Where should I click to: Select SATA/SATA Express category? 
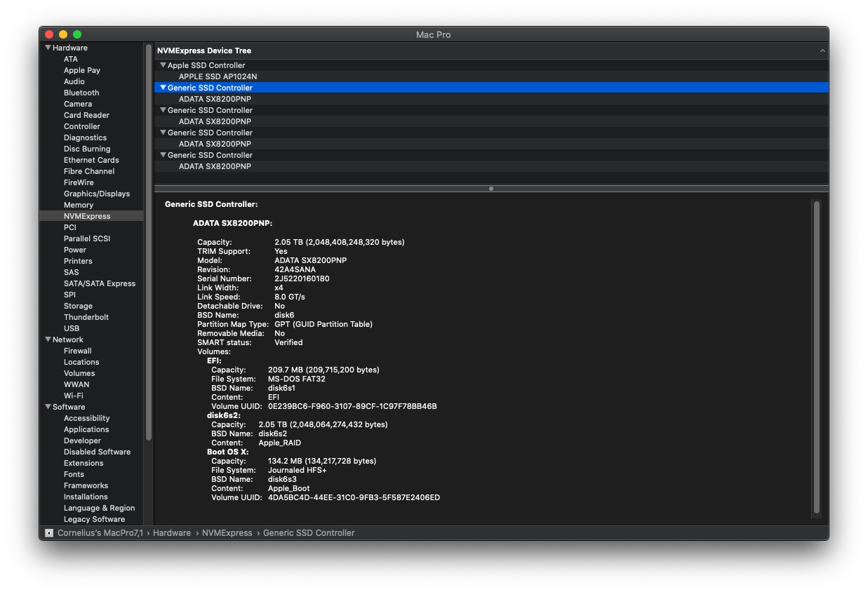(100, 283)
